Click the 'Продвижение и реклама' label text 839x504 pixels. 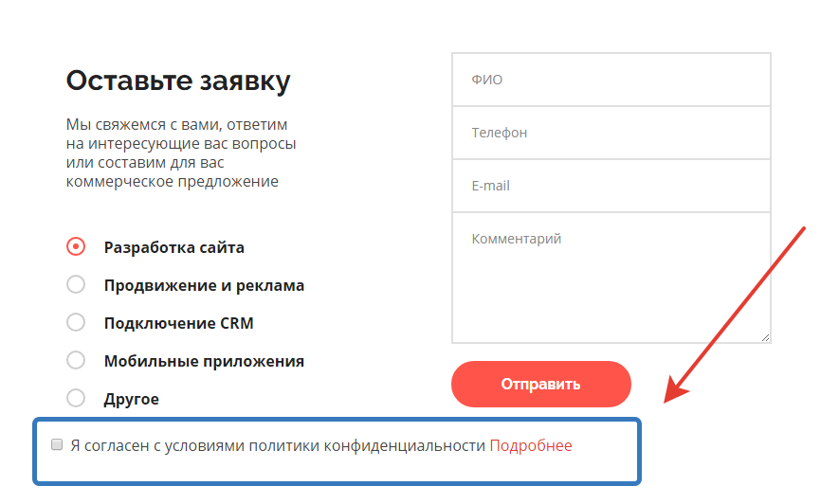click(204, 285)
